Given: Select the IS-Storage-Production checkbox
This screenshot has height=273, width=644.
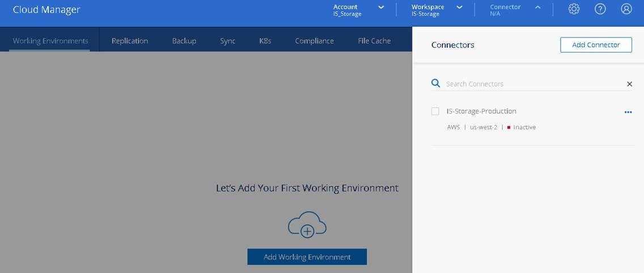Looking at the screenshot, I should (435, 112).
